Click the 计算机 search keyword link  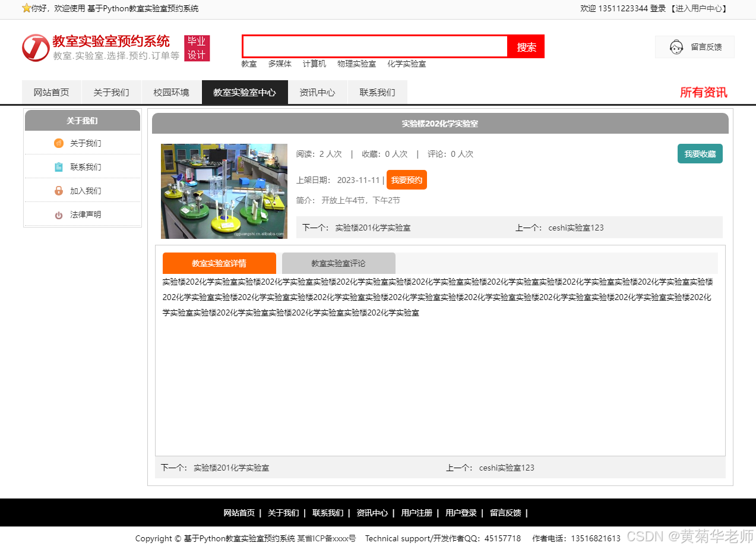click(314, 64)
